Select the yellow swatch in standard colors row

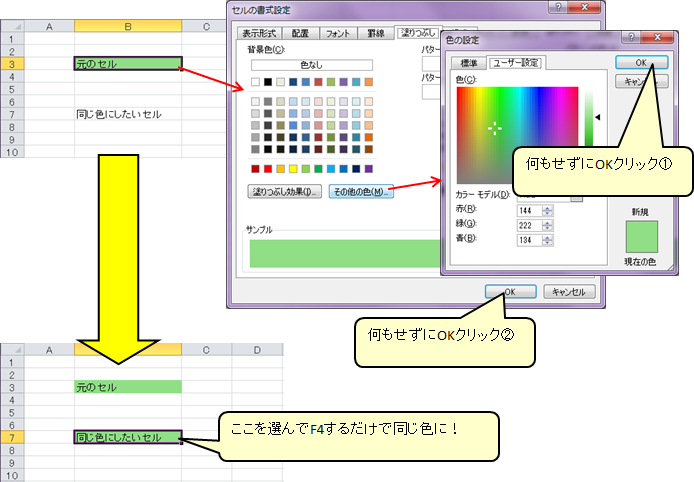tap(293, 169)
